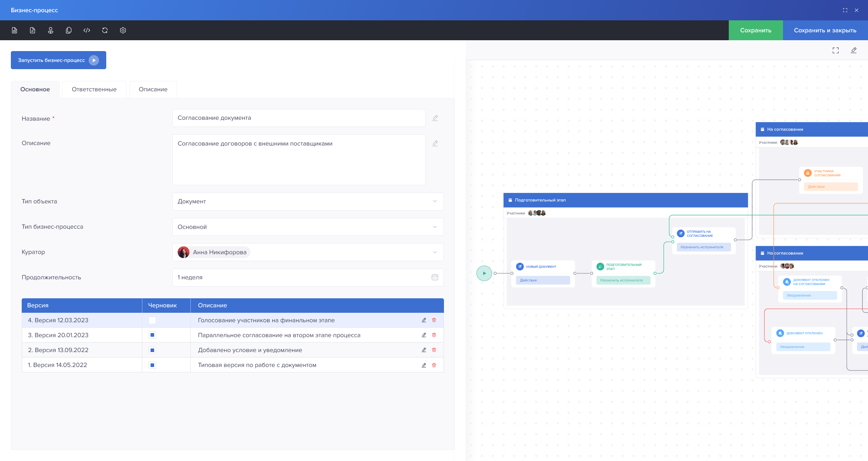Open the Тип объекта dropdown
Image resolution: width=868 pixels, height=461 pixels.
(307, 202)
